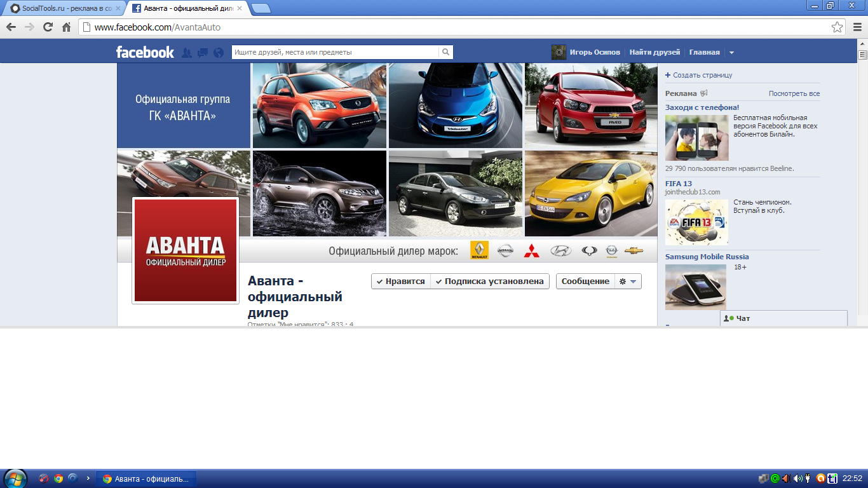The image size is (868, 488).
Task: Open FIFA 13 ad title
Action: pyautogui.click(x=679, y=184)
